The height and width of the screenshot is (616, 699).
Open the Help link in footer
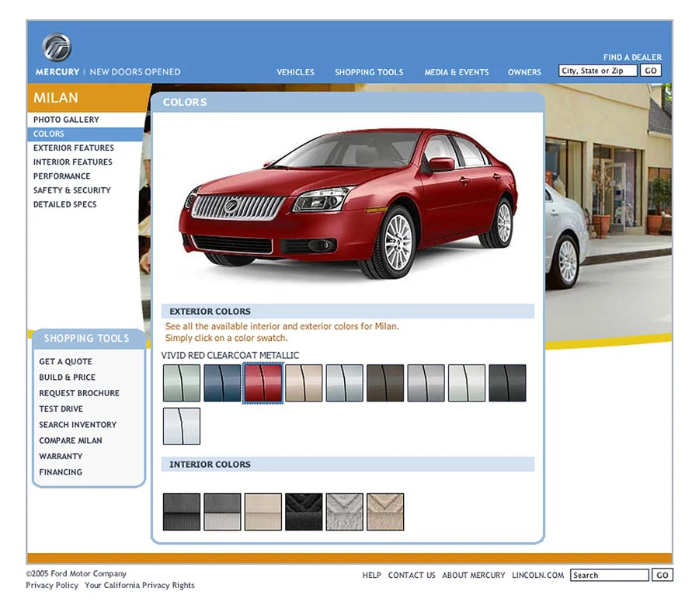coord(371,576)
